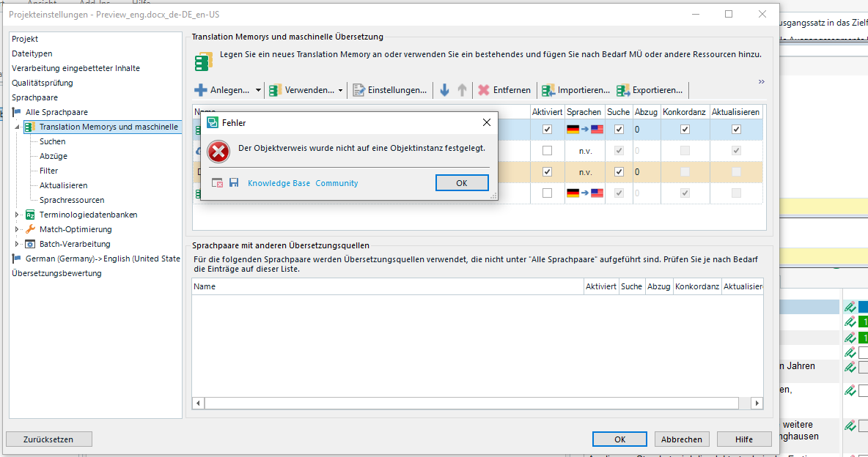
Task: Expand the Batch-Verarbeitung tree node
Action: [x=18, y=244]
